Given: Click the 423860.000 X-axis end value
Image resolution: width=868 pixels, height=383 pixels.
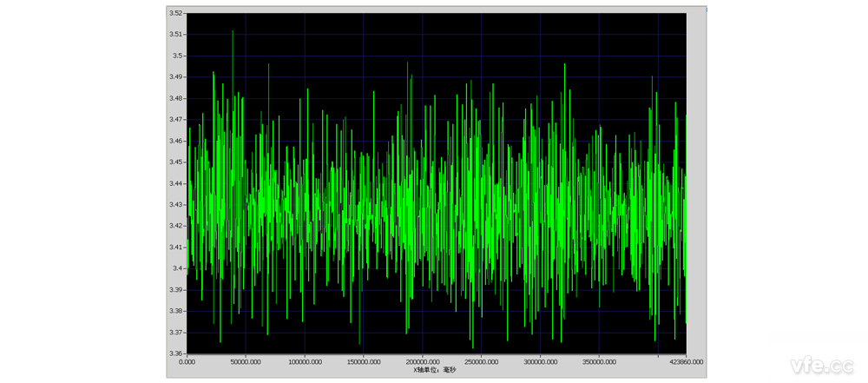Looking at the screenshot, I should click(685, 361).
